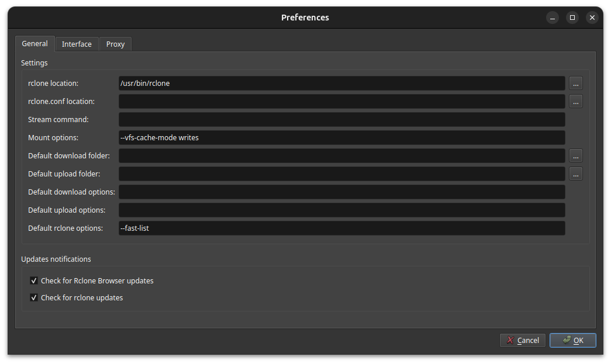This screenshot has width=611, height=364.
Task: Click the browse icon for default download folder
Action: [575, 155]
